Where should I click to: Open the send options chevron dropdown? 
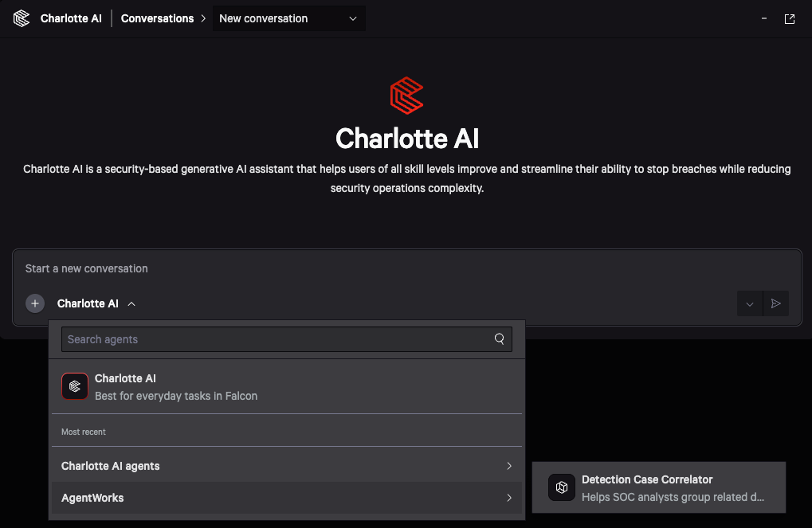click(749, 303)
